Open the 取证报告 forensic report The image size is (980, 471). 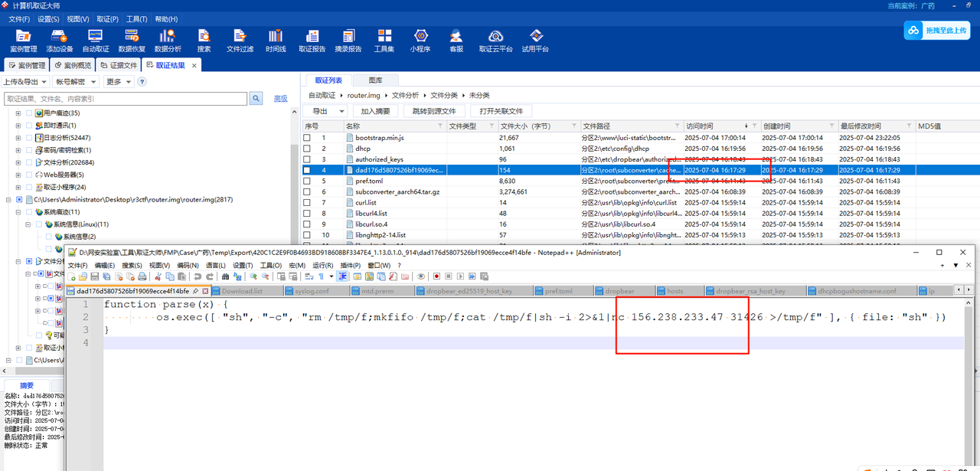pyautogui.click(x=312, y=40)
